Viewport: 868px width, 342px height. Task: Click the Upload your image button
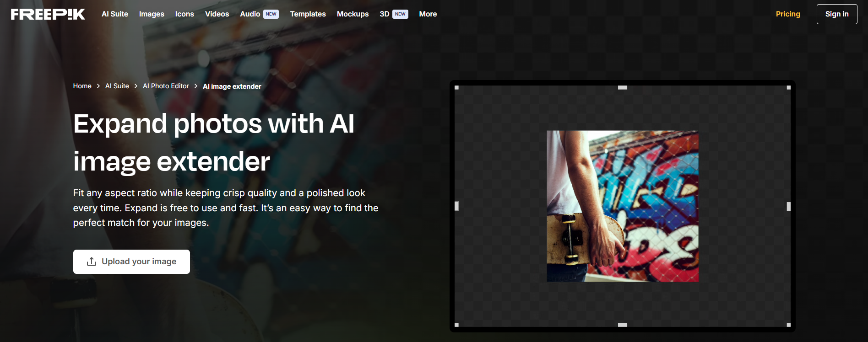pos(131,262)
